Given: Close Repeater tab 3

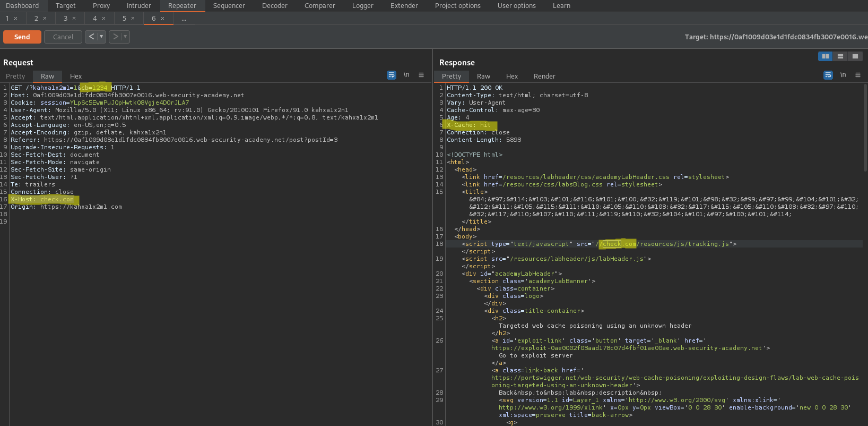Looking at the screenshot, I should (x=74, y=19).
